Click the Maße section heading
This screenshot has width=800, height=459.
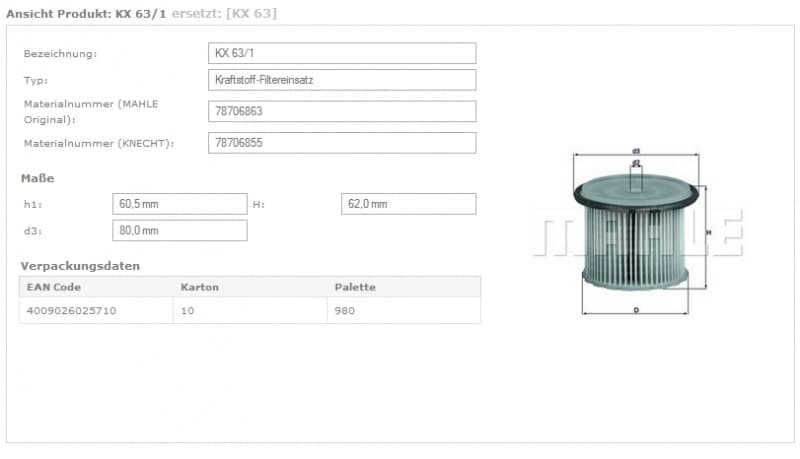37,178
